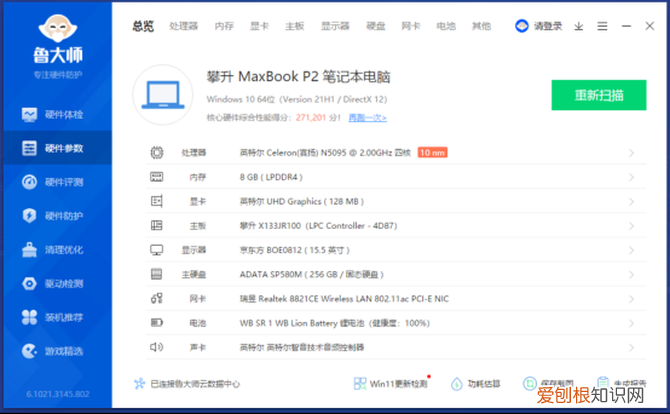The image size is (670, 414).
Task: Switch to the 处理器 tab
Action: click(184, 26)
